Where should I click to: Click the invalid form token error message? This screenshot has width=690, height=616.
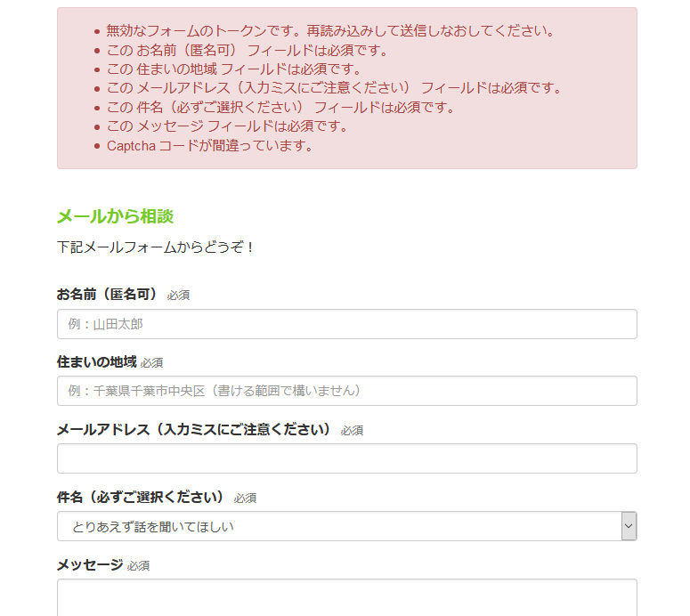coord(330,31)
